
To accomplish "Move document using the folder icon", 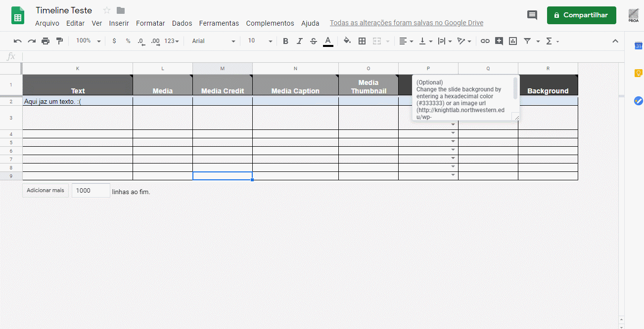I will pos(121,10).
